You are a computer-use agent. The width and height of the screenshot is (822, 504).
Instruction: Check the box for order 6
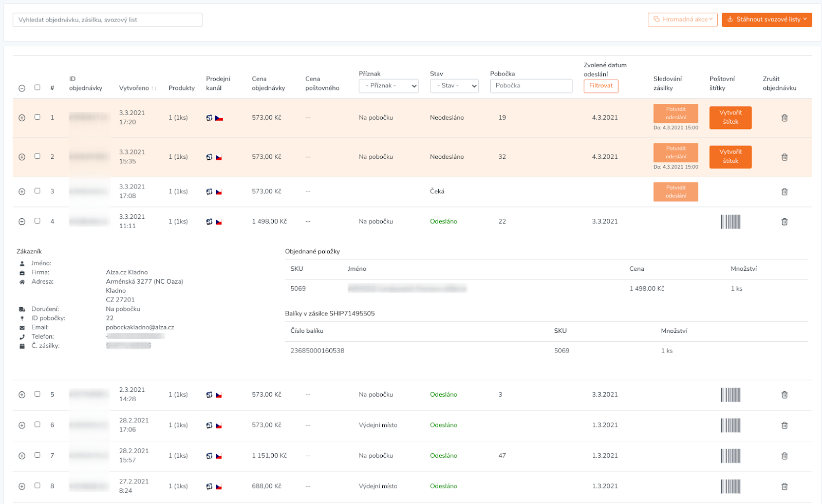(38, 424)
